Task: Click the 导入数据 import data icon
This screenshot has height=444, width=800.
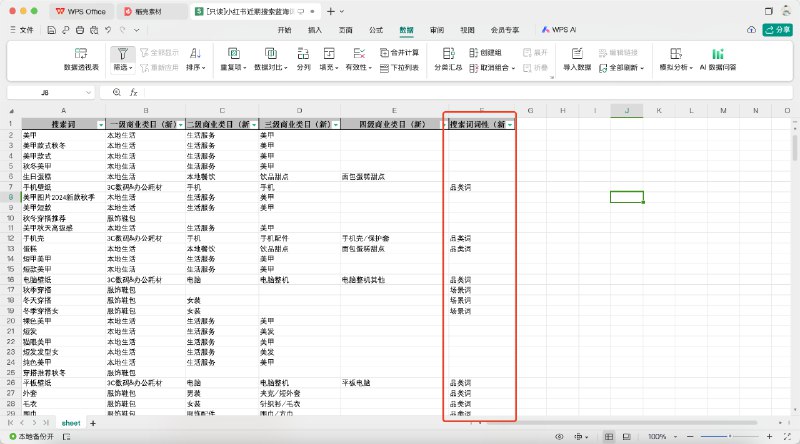Action: tap(577, 54)
